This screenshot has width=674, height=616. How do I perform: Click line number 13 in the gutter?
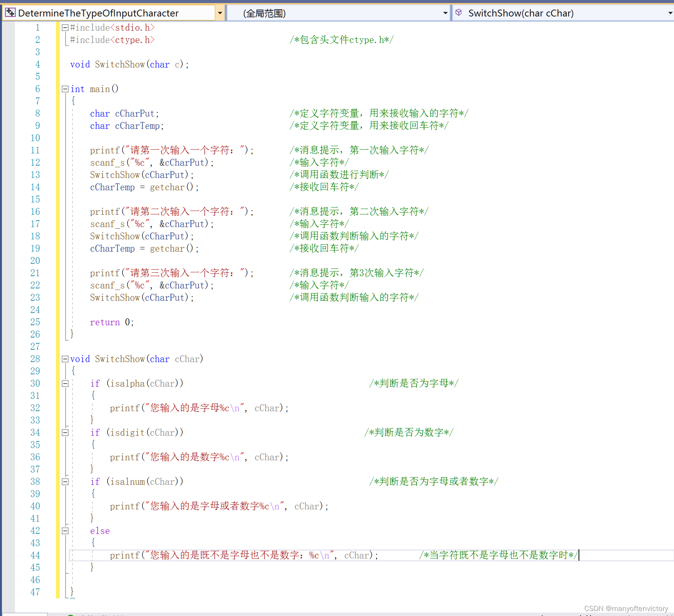coord(35,175)
